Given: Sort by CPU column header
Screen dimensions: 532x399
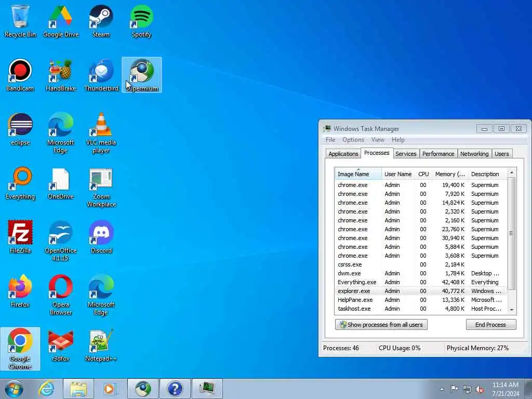Looking at the screenshot, I should [423, 174].
